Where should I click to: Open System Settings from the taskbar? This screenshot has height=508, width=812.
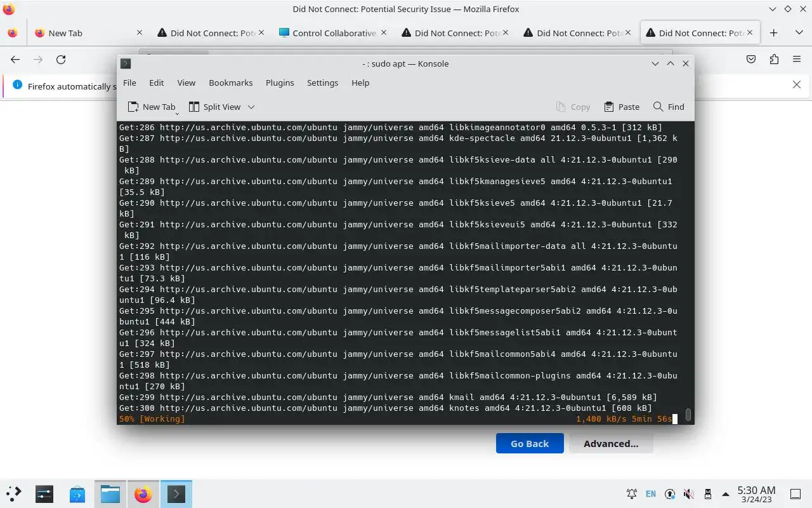(44, 493)
